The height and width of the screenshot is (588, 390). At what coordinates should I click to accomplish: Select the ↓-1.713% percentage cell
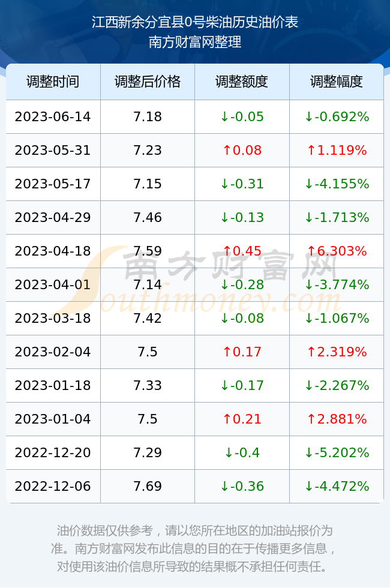(x=337, y=217)
